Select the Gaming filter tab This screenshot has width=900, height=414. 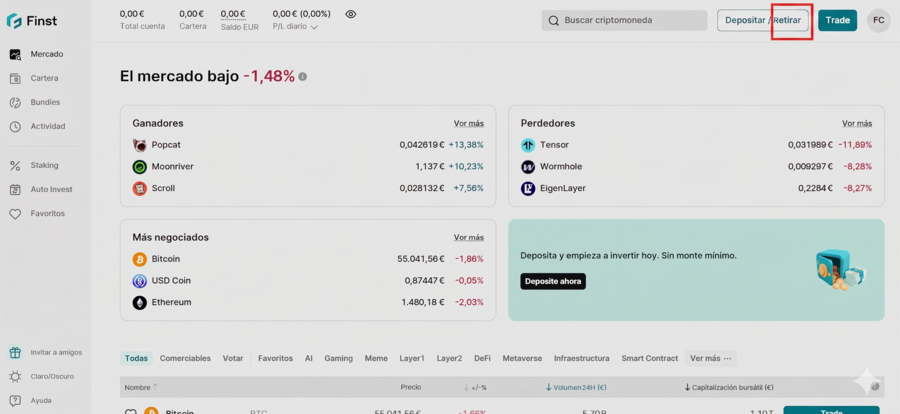pos(339,358)
